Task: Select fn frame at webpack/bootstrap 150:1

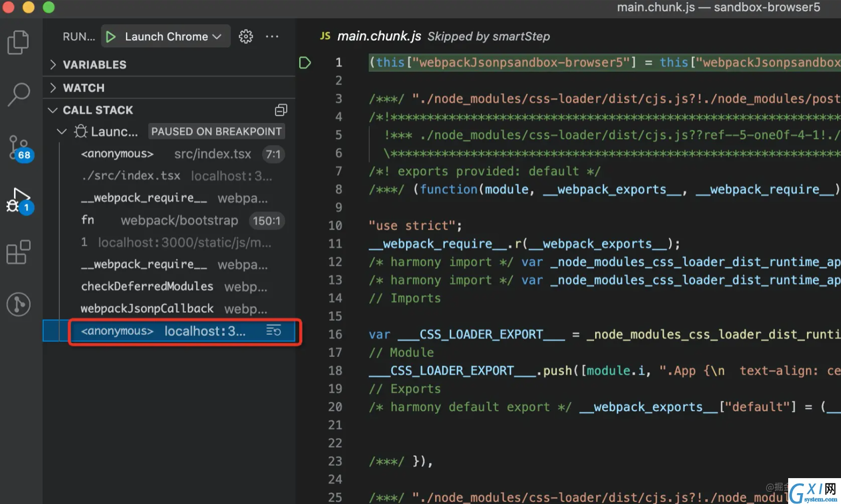Action: pyautogui.click(x=169, y=220)
